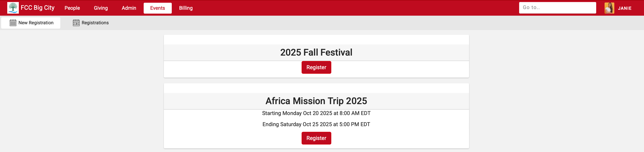Select the New Registration calendar icon

[13, 22]
